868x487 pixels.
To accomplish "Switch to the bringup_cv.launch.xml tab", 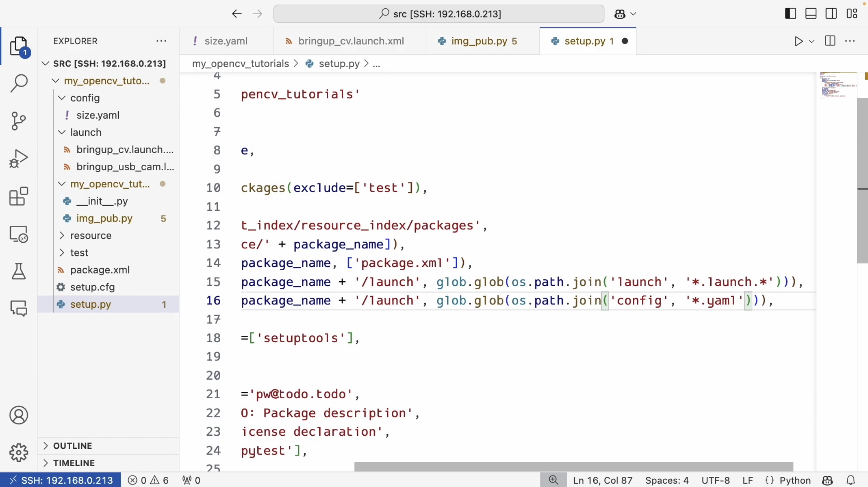I will pyautogui.click(x=351, y=41).
